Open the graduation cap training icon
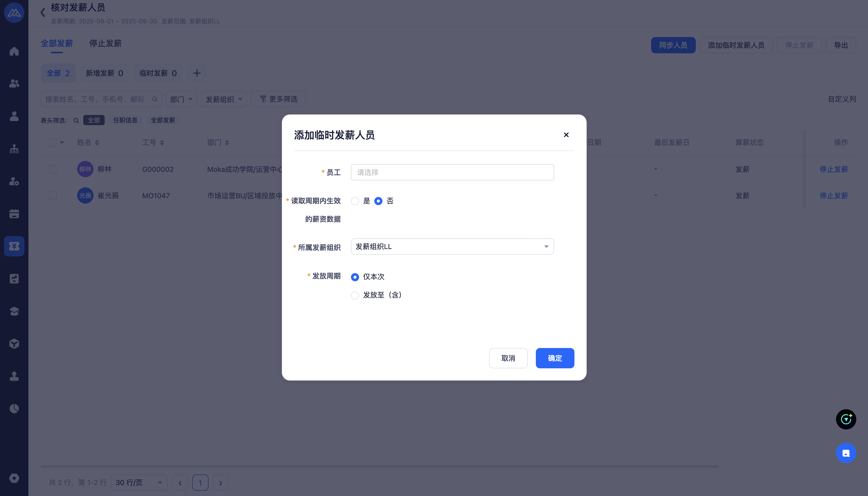The image size is (868, 496). click(14, 311)
